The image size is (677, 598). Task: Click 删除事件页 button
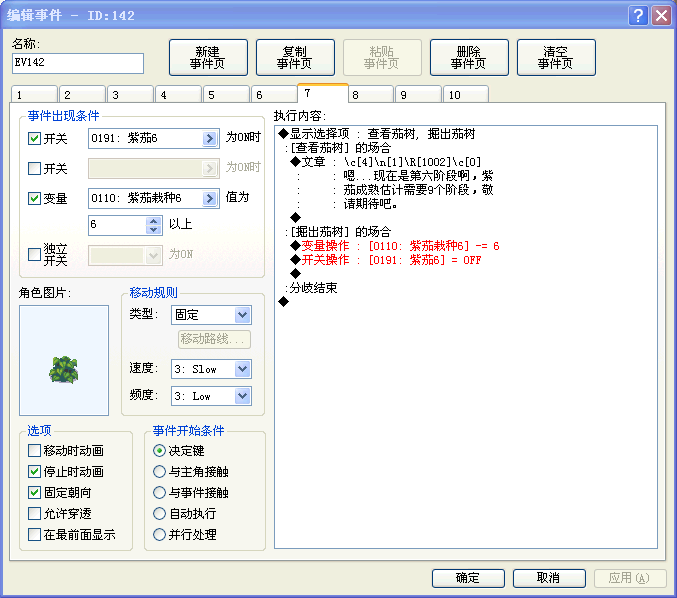[469, 57]
